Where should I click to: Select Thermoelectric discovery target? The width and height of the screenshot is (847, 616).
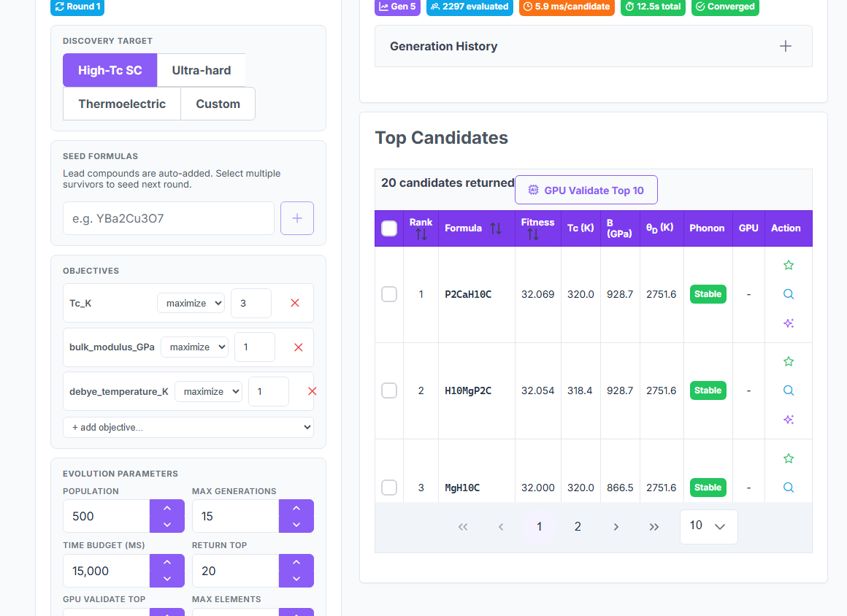122,104
